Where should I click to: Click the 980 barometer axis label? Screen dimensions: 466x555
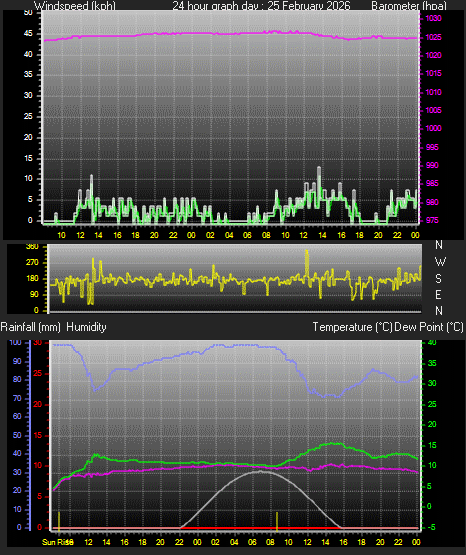432,202
